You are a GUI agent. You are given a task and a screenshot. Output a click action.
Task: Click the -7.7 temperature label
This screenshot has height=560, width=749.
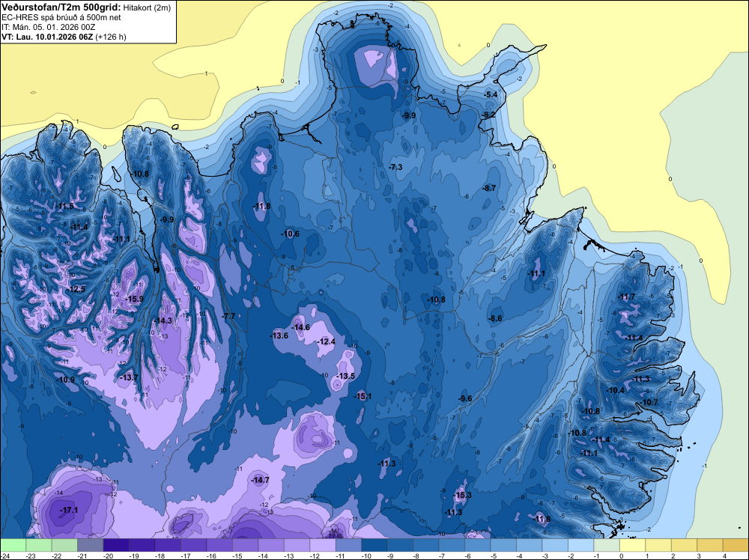click(x=228, y=316)
